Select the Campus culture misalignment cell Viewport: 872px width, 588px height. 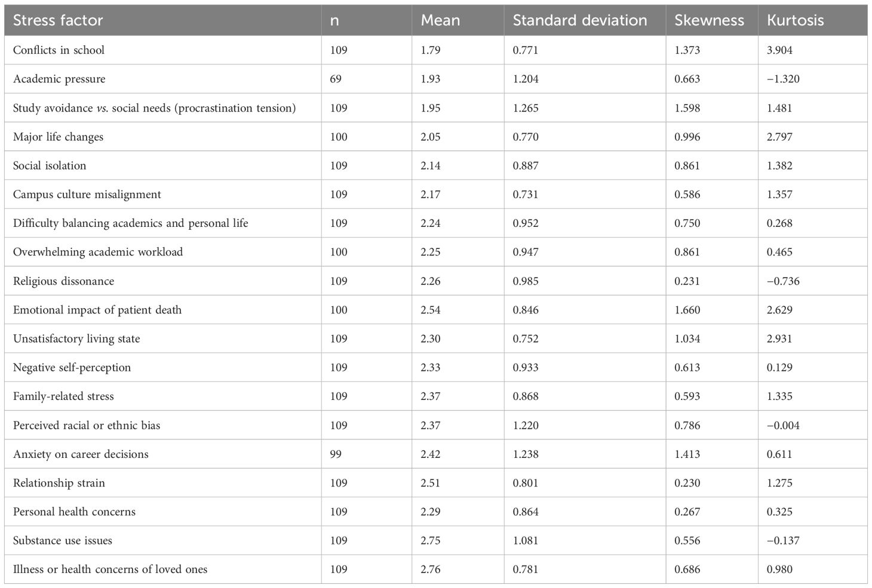[x=87, y=194]
